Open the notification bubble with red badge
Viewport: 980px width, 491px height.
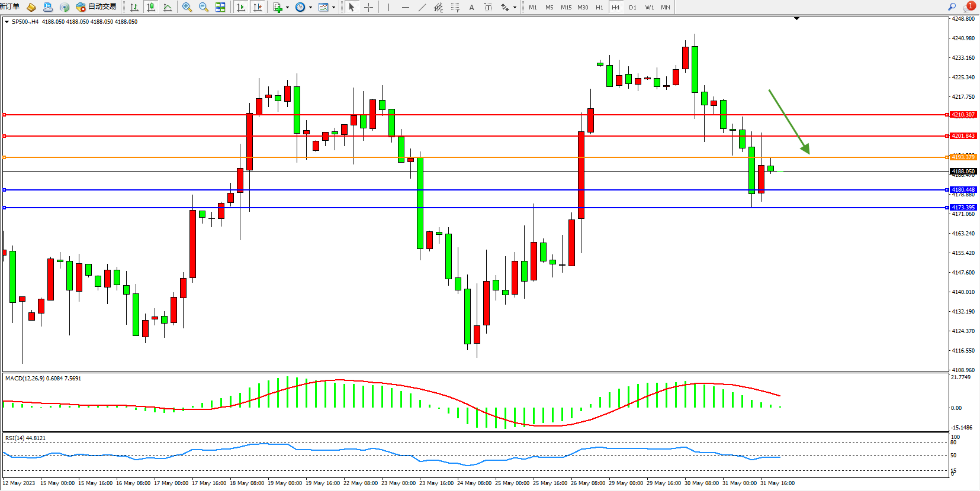click(x=969, y=7)
